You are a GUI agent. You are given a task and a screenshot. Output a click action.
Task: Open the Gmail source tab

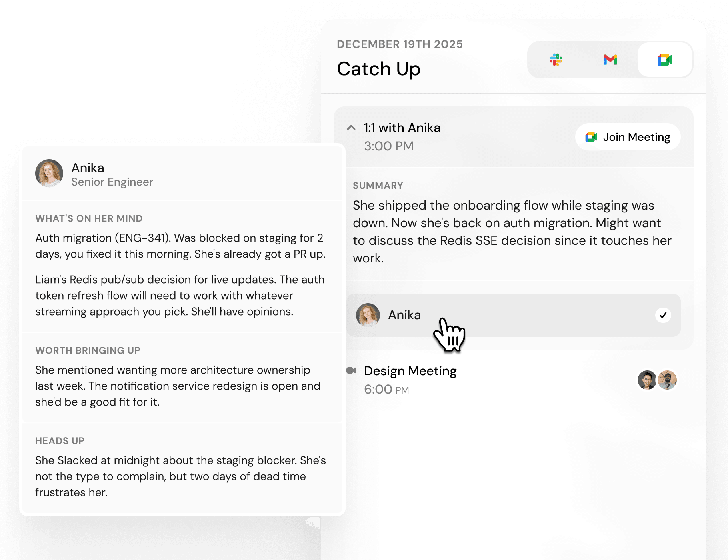[x=610, y=60]
